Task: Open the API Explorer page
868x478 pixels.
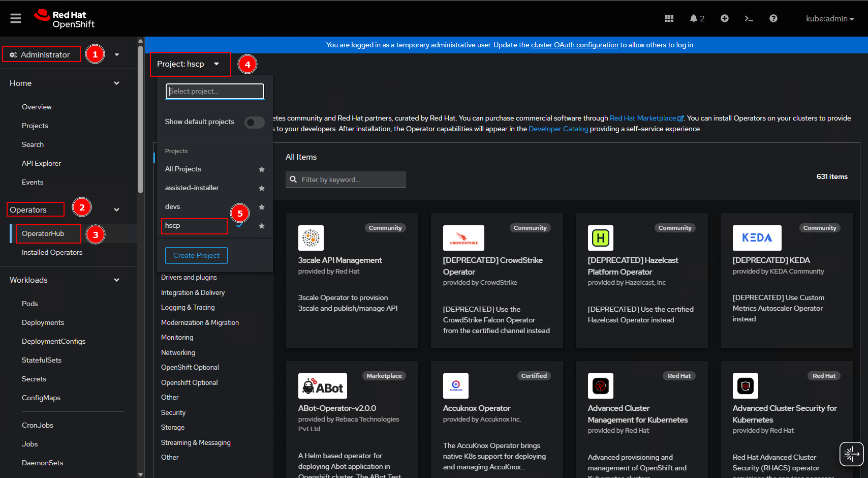Action: (41, 164)
